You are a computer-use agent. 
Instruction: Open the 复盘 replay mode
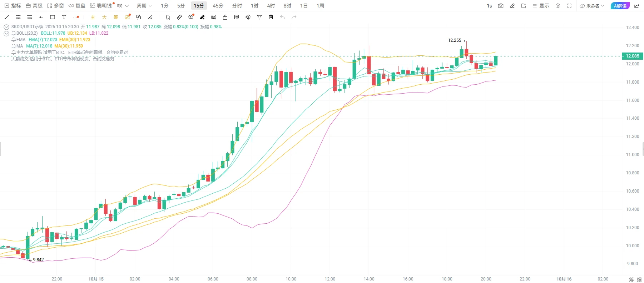(77, 6)
